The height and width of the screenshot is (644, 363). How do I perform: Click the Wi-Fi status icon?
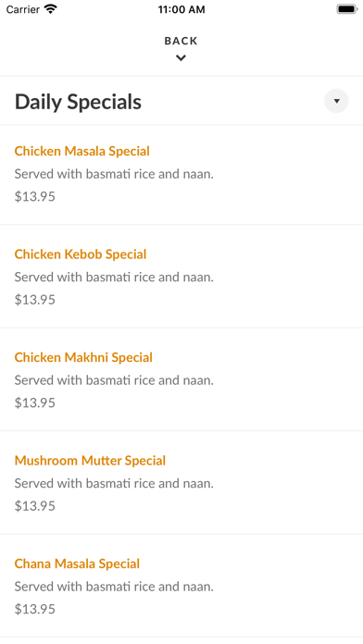click(51, 9)
